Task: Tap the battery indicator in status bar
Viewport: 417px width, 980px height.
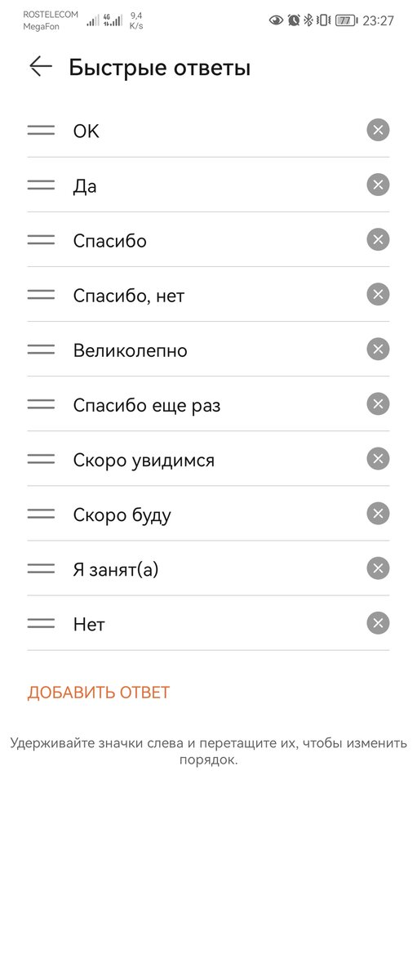Action: [x=346, y=20]
